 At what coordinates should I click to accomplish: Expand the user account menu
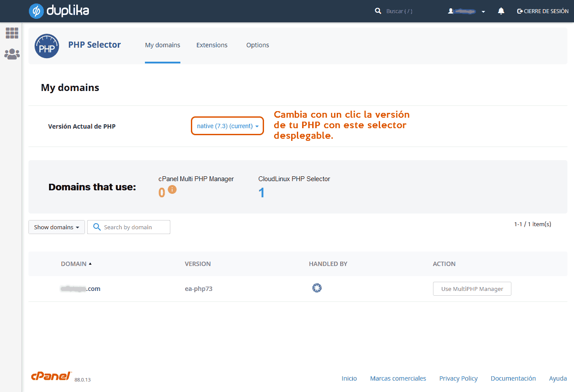(467, 11)
